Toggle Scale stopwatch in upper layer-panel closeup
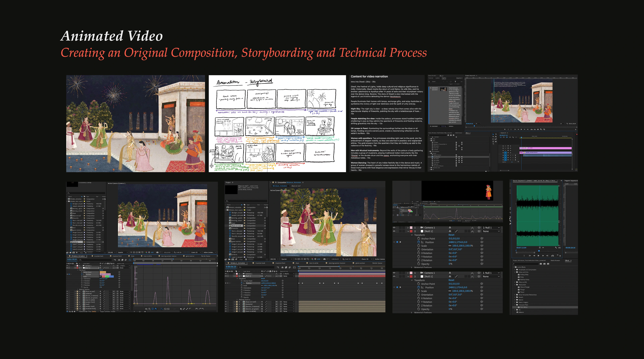Screen dimensions: 644x359 [x=419, y=246]
